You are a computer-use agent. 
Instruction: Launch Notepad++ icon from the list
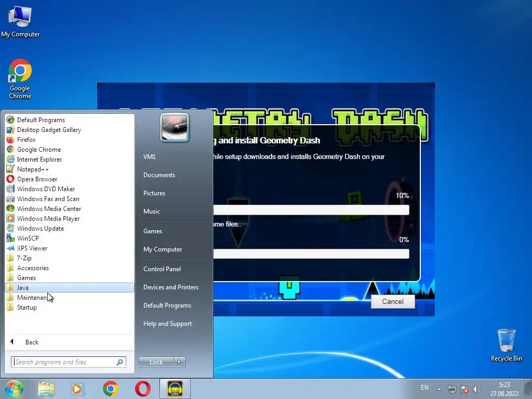(10, 169)
